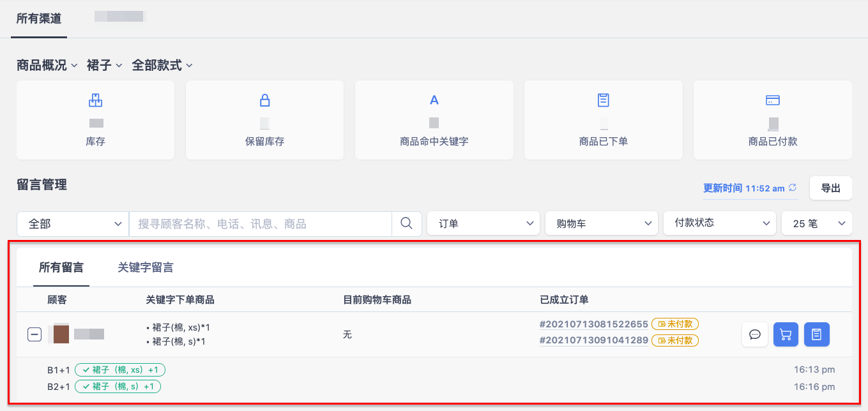Click the 导出 export button
The height and width of the screenshot is (411, 868).
click(830, 188)
